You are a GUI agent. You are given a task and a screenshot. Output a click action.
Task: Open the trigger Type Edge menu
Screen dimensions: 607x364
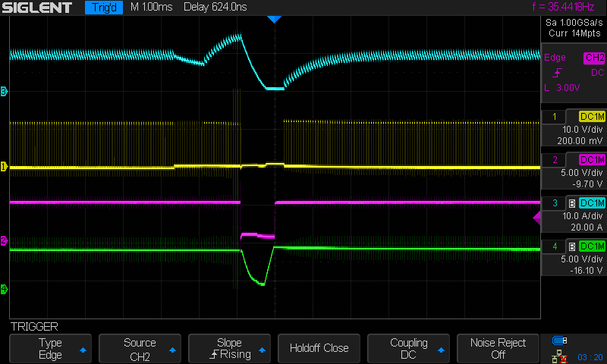click(50, 349)
